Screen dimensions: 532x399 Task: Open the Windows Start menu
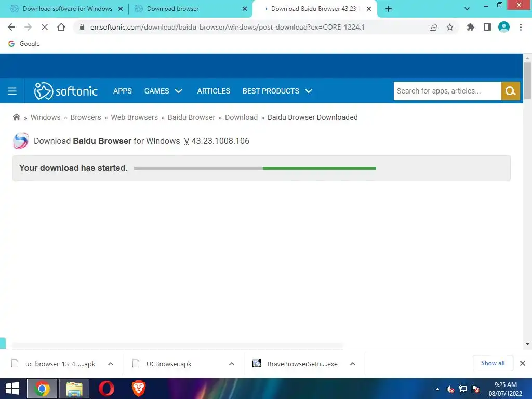click(x=12, y=389)
